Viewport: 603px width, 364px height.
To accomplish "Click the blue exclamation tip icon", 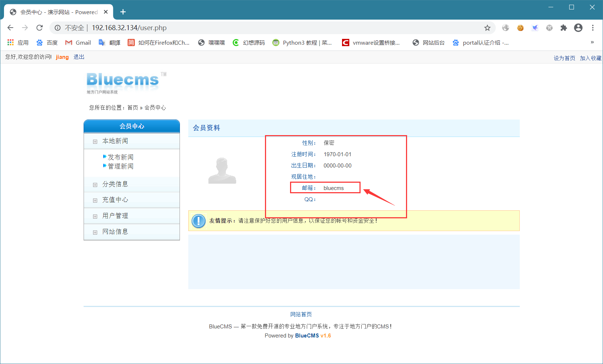I will [198, 221].
